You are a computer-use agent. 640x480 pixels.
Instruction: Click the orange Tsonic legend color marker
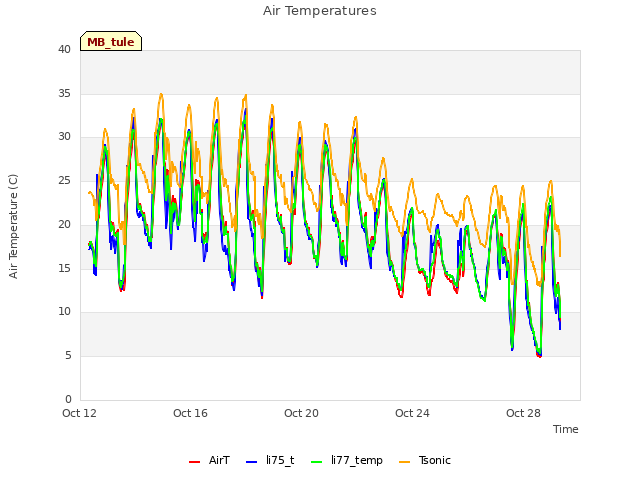pyautogui.click(x=404, y=462)
